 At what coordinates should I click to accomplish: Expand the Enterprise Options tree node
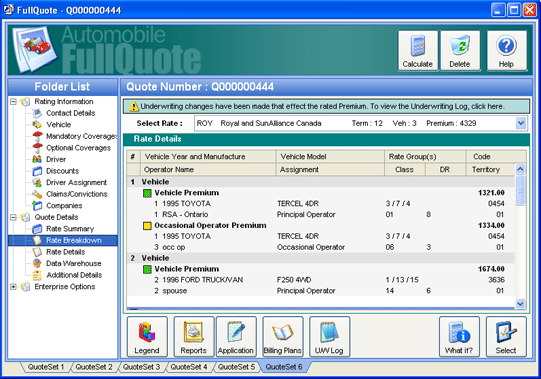pyautogui.click(x=13, y=286)
